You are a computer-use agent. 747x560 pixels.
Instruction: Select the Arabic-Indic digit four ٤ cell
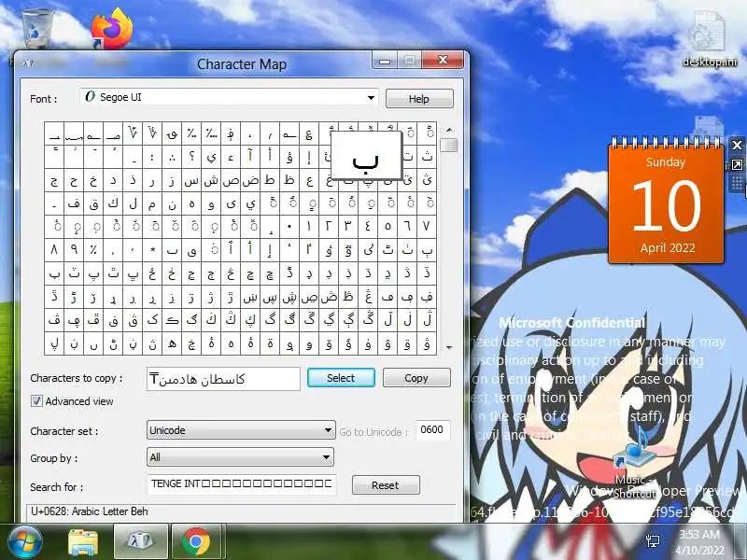click(368, 227)
